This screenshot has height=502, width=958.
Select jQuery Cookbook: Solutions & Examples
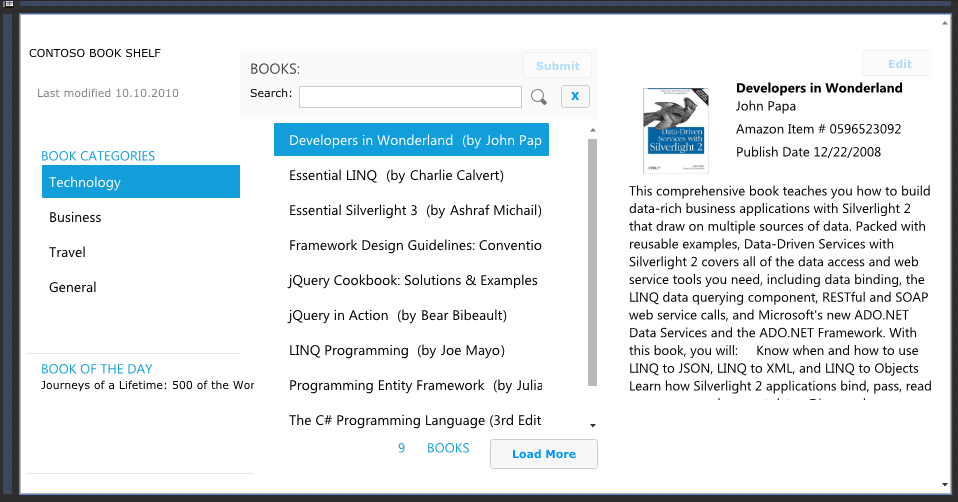click(411, 280)
